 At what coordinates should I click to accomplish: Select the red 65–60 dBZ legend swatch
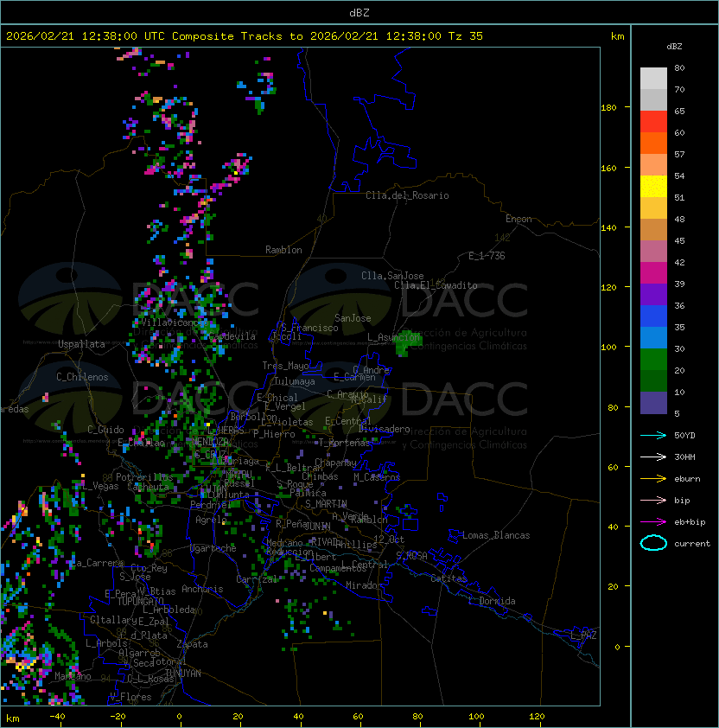(x=653, y=122)
